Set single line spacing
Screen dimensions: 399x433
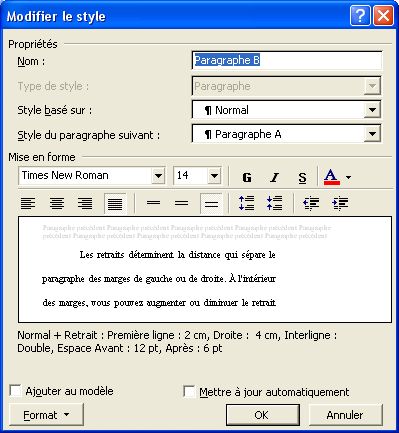click(153, 203)
